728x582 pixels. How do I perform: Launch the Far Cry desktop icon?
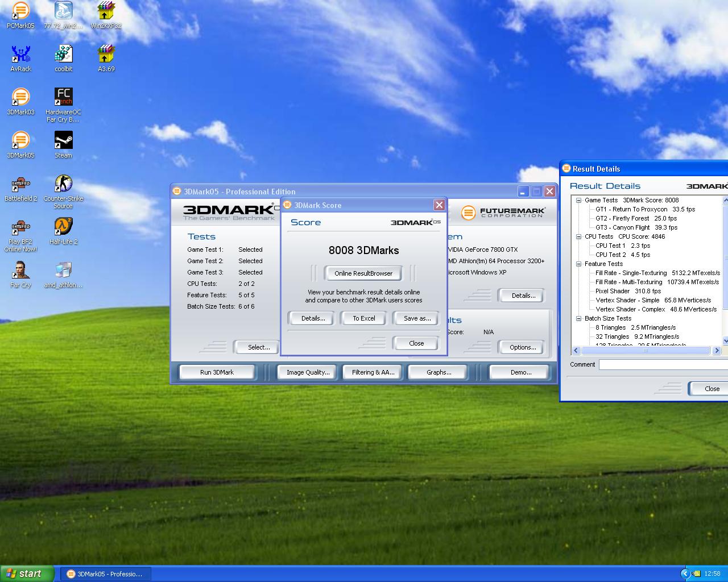point(20,275)
